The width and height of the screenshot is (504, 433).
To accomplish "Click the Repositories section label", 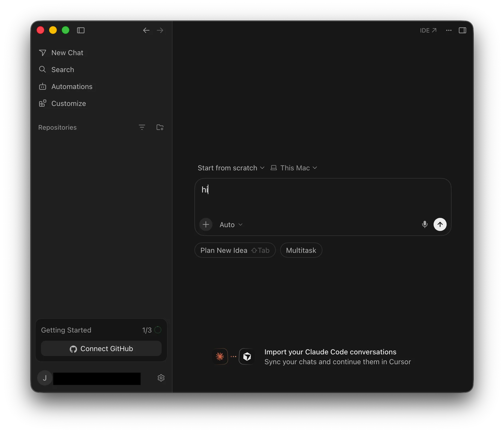I will click(57, 127).
